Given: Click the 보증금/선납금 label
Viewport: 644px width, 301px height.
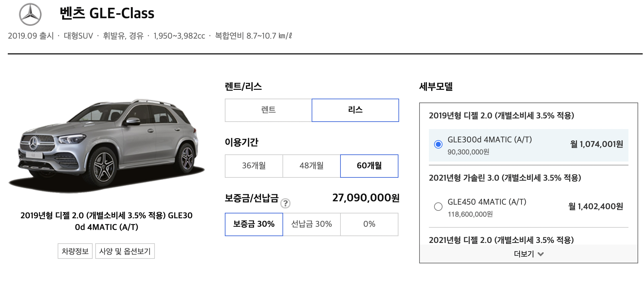Looking at the screenshot, I should click(252, 198).
